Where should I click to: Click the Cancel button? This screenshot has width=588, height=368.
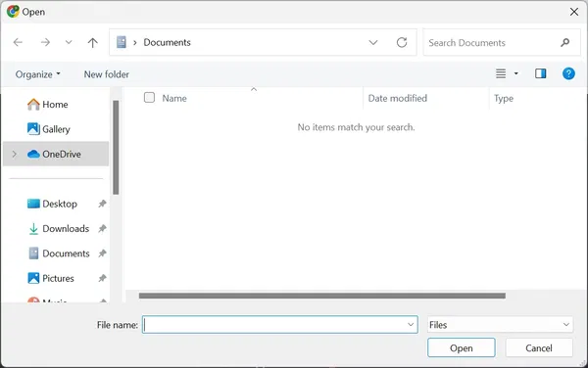coord(539,347)
